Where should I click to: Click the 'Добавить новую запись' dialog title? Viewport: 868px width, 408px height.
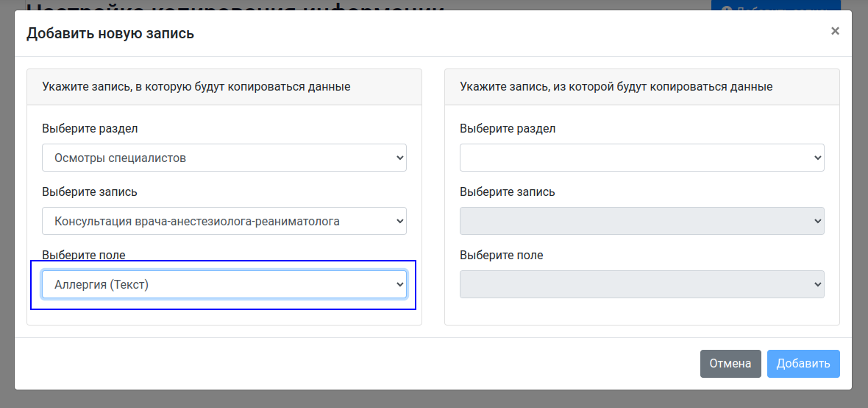point(110,33)
